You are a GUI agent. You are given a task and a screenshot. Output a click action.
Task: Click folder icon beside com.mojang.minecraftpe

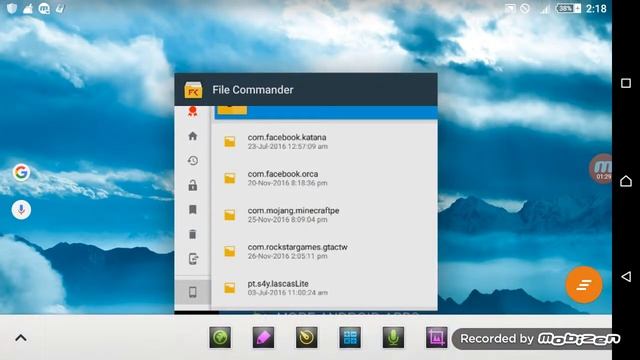click(230, 215)
